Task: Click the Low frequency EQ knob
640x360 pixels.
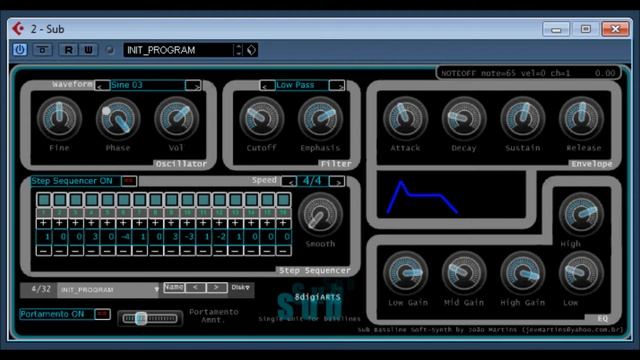Action: point(582,273)
